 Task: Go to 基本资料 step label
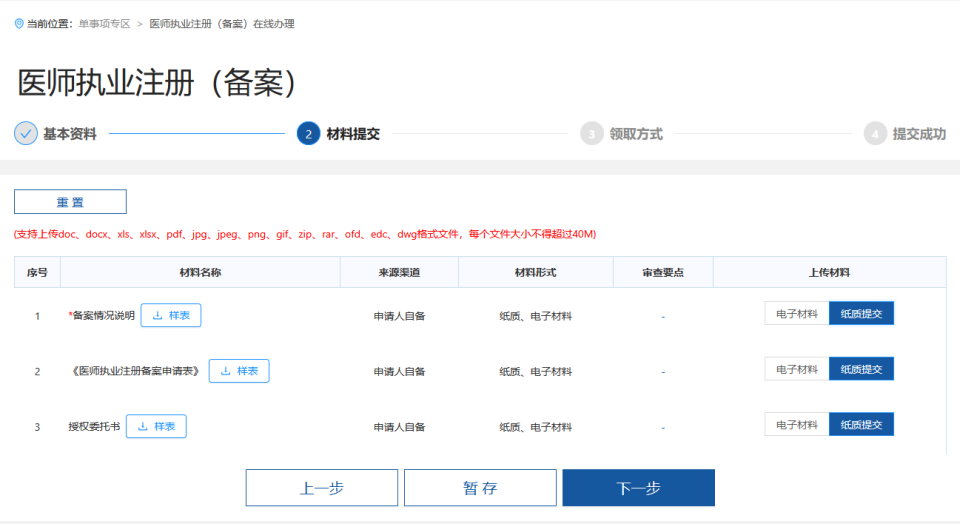pyautogui.click(x=70, y=134)
